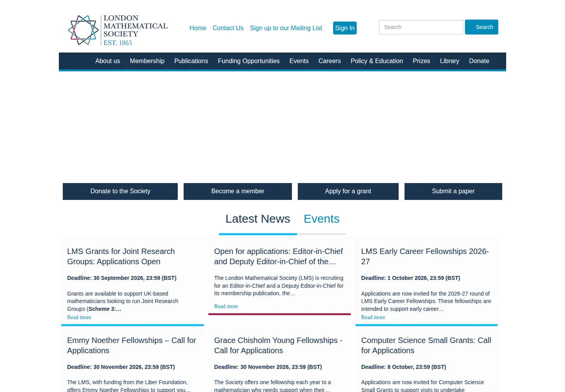This screenshot has width=565, height=392.
Task: Open the Publications menu
Action: tap(191, 61)
